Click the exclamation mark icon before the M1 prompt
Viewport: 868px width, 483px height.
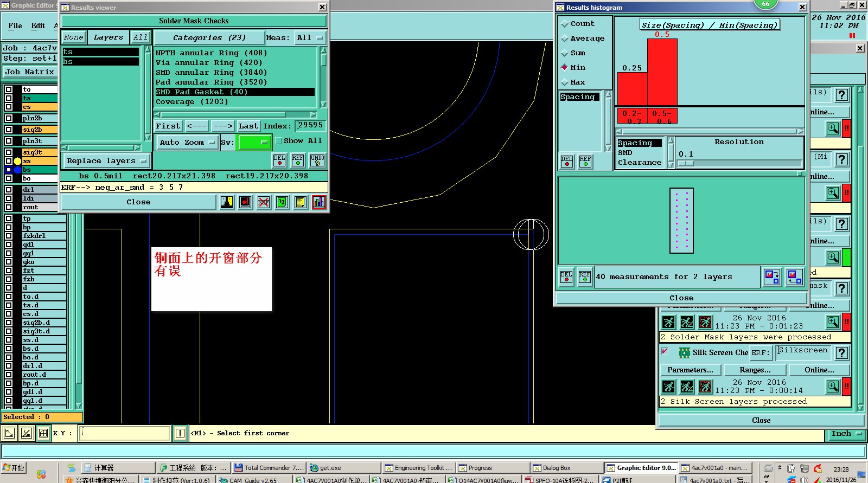pyautogui.click(x=180, y=433)
